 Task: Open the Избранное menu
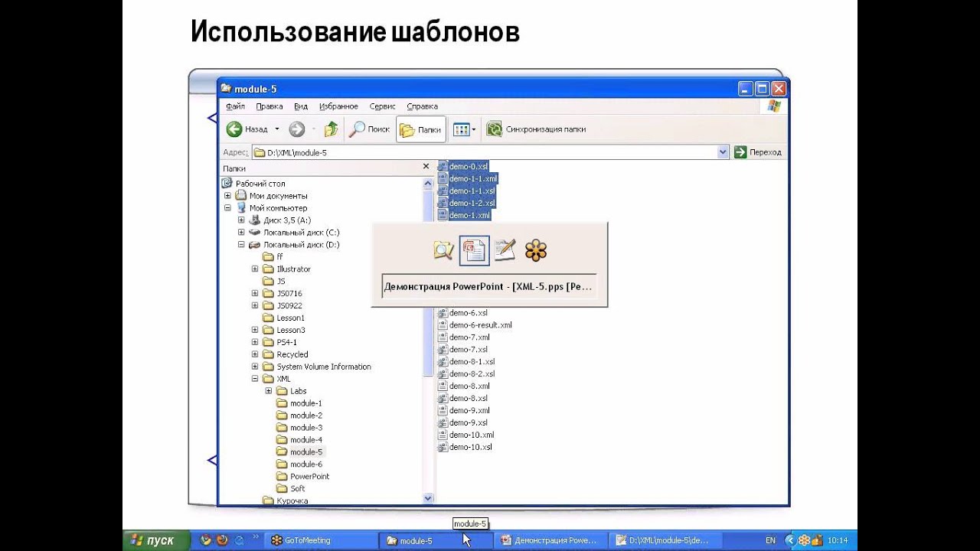(x=338, y=106)
